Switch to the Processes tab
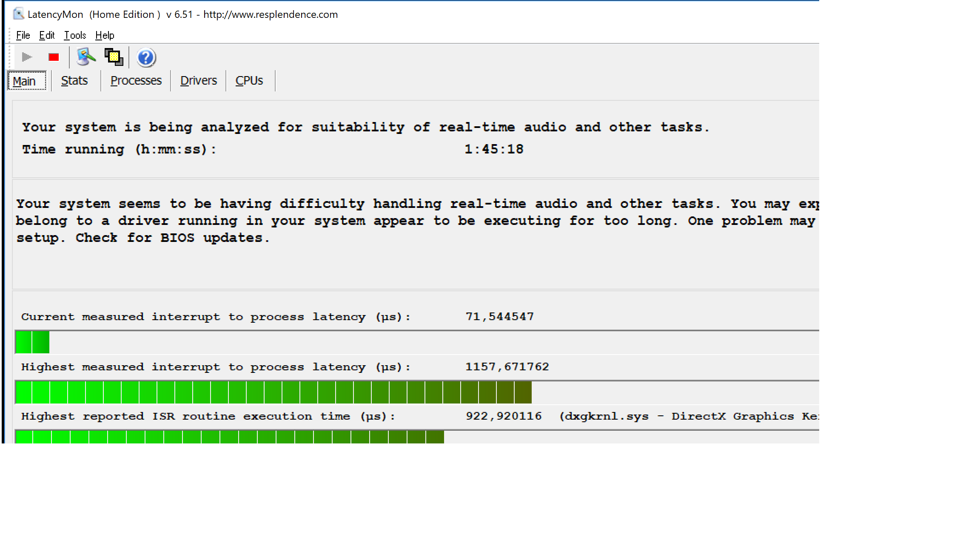 [x=136, y=81]
